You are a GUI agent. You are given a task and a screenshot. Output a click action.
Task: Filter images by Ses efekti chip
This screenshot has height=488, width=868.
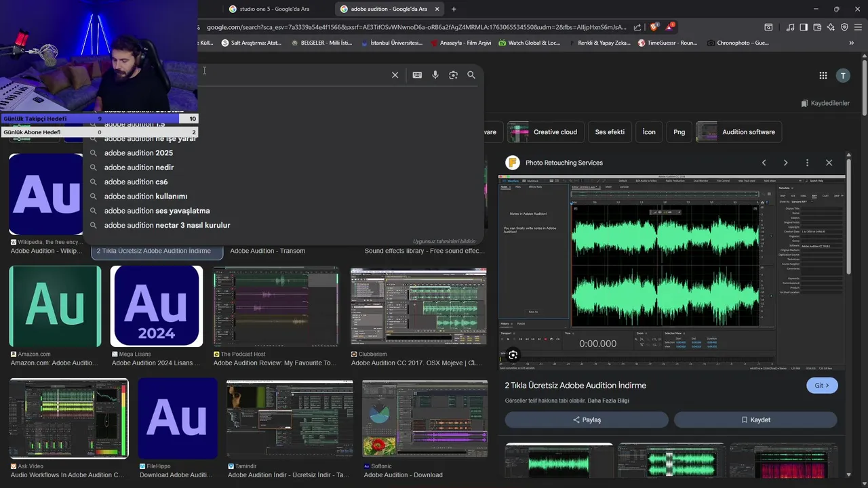[x=610, y=132]
